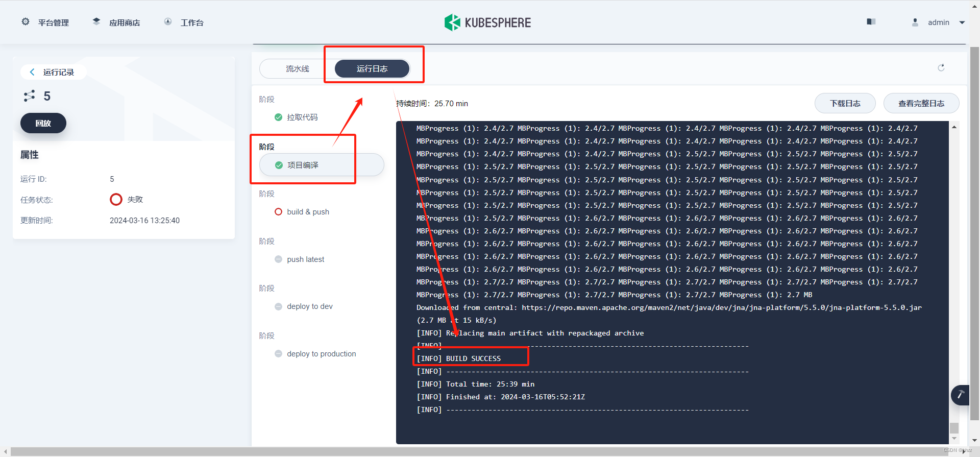
Task: Switch to the 运行日志 tab
Action: [x=372, y=69]
